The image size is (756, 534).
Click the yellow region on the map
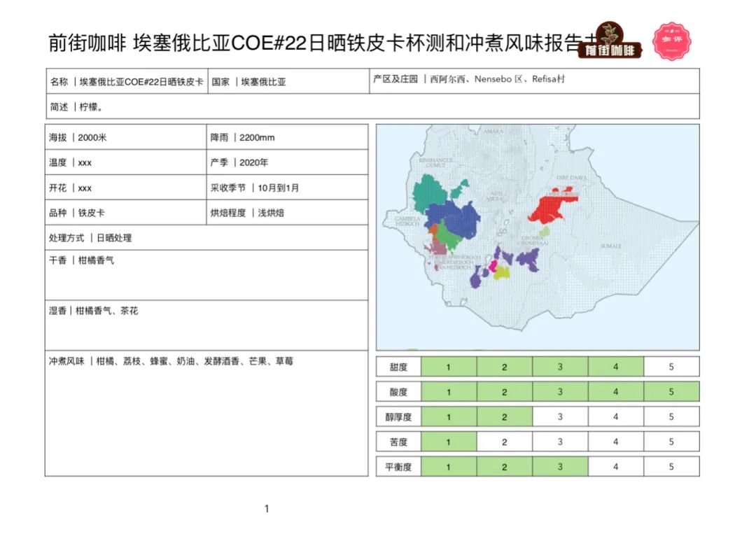pos(502,273)
